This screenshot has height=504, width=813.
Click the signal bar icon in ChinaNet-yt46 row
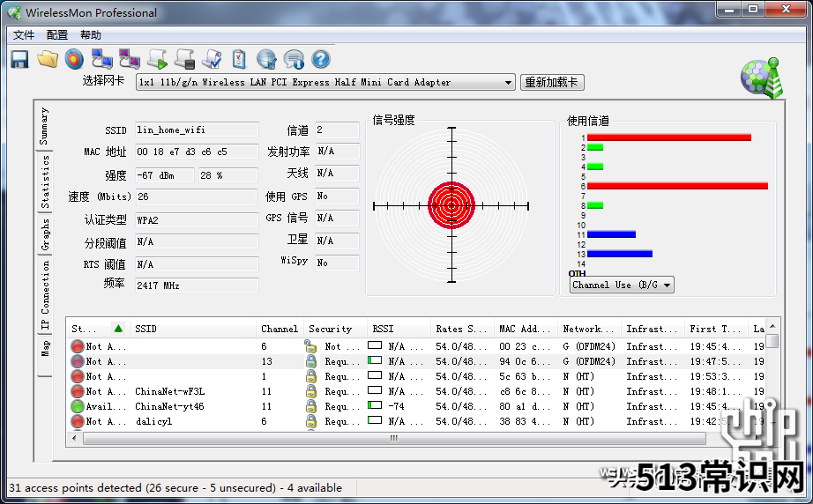[x=375, y=405]
